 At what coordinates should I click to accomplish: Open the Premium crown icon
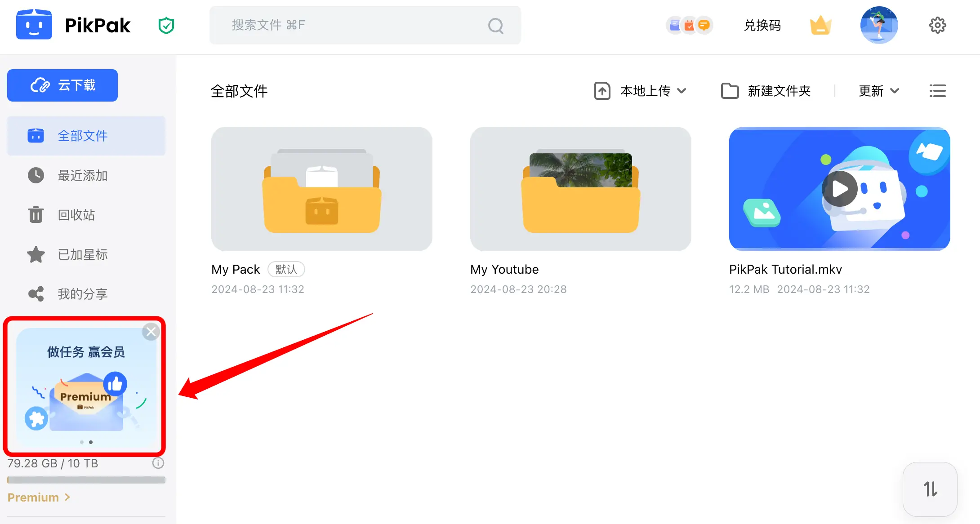click(x=821, y=25)
